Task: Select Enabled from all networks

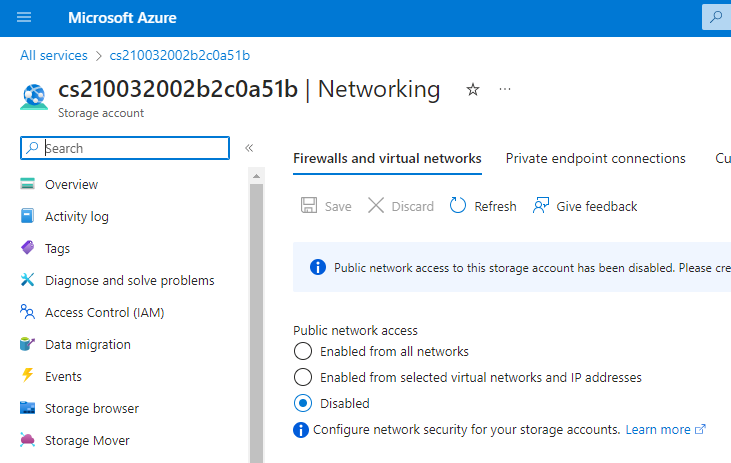Action: [x=303, y=351]
